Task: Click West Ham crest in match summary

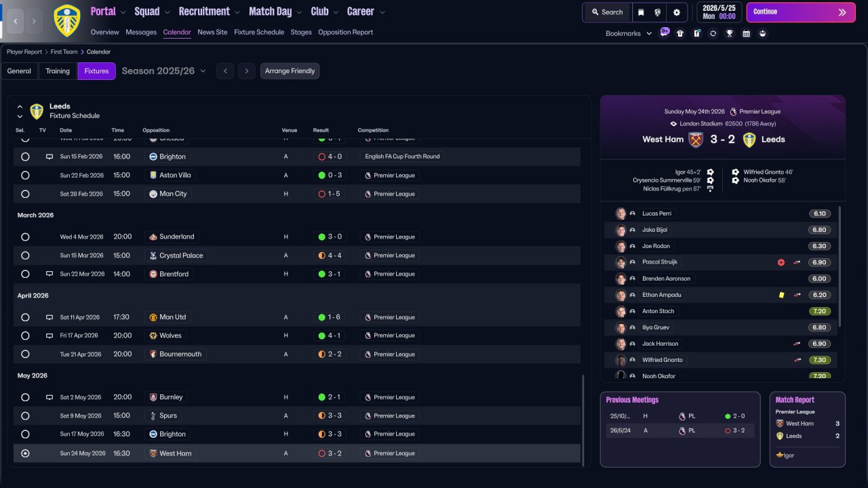Action: pyautogui.click(x=696, y=140)
